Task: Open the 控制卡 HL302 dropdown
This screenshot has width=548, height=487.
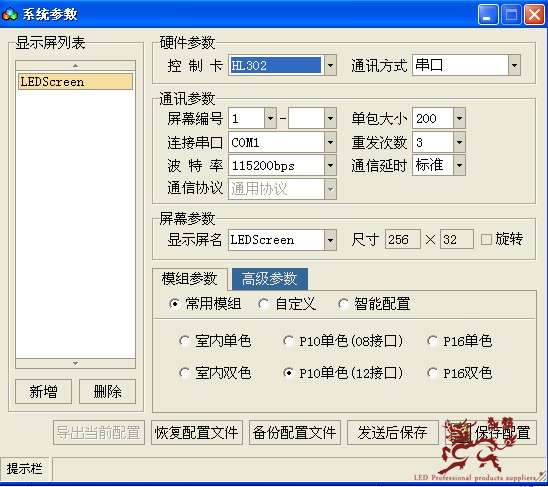Action: [330, 65]
